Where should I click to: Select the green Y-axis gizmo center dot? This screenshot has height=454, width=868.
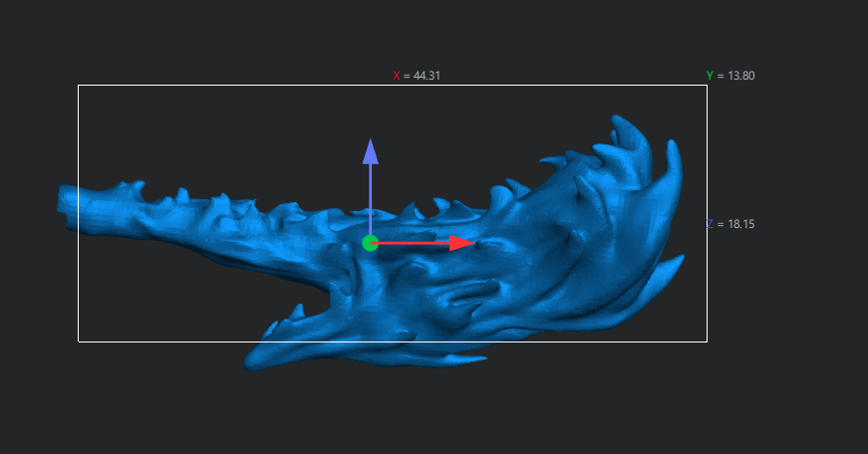click(370, 243)
